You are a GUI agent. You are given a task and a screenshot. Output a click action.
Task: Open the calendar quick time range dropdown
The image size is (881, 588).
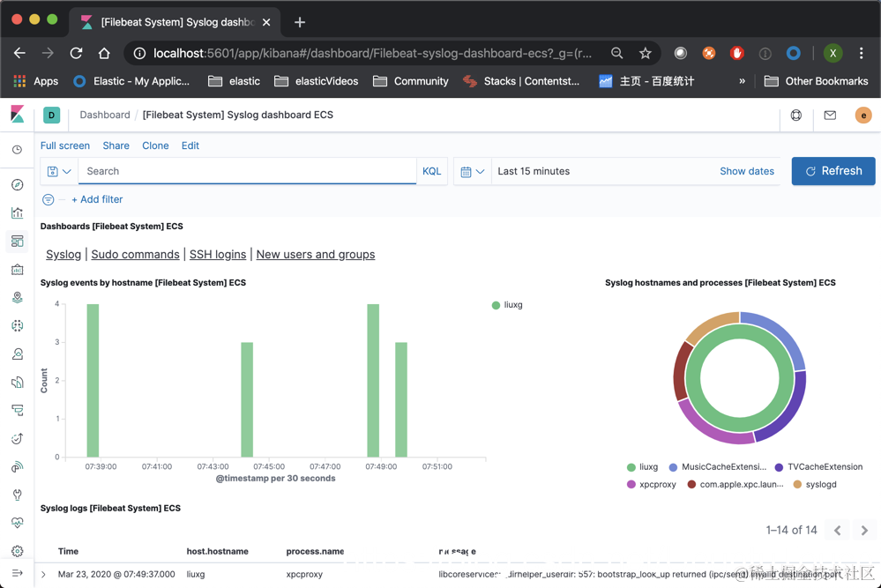(473, 171)
